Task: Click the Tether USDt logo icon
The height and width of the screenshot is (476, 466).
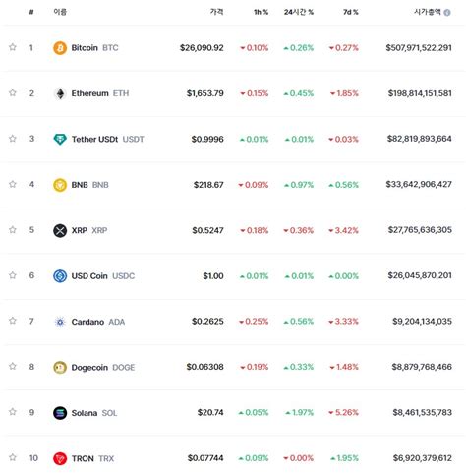Action: (x=60, y=139)
